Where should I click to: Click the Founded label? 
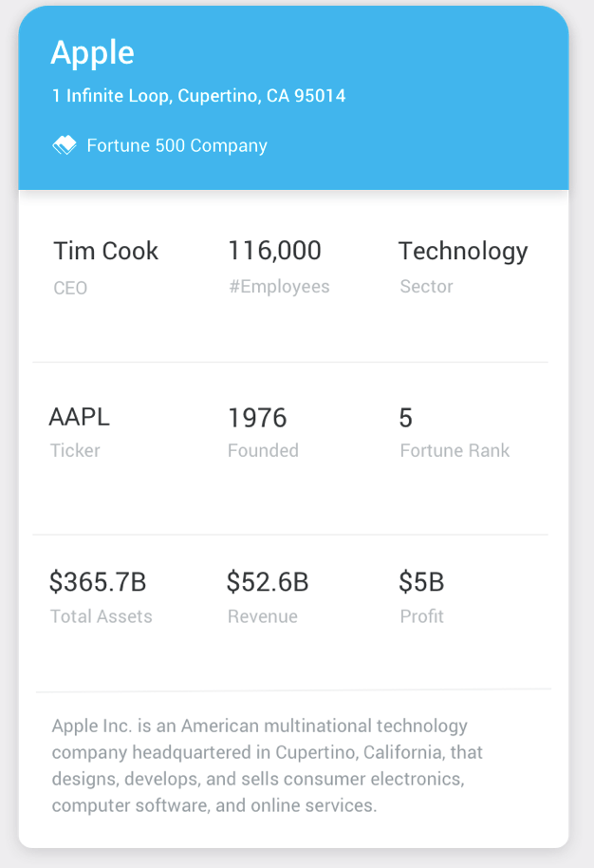click(x=263, y=450)
